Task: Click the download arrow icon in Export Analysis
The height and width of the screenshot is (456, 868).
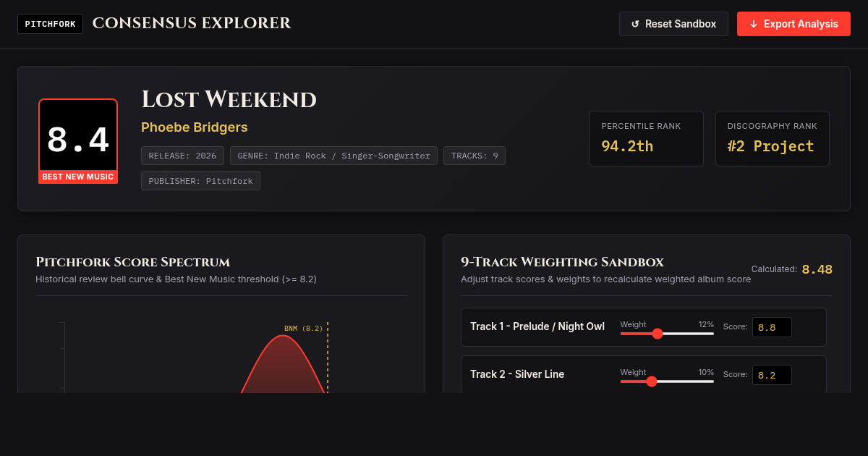Action: pyautogui.click(x=754, y=24)
